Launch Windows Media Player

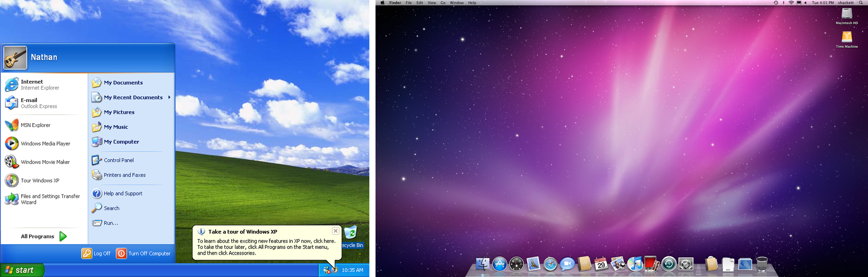point(43,144)
